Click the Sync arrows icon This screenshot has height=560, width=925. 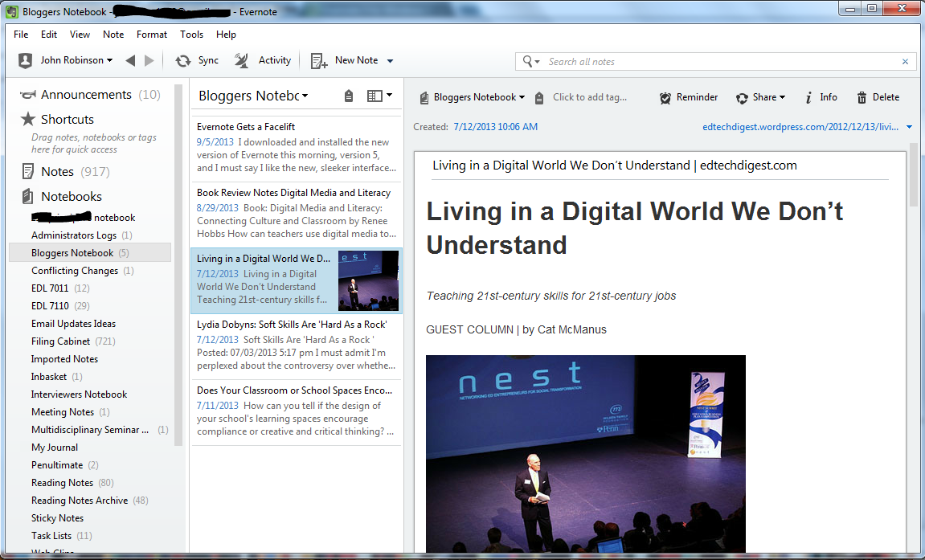click(183, 60)
